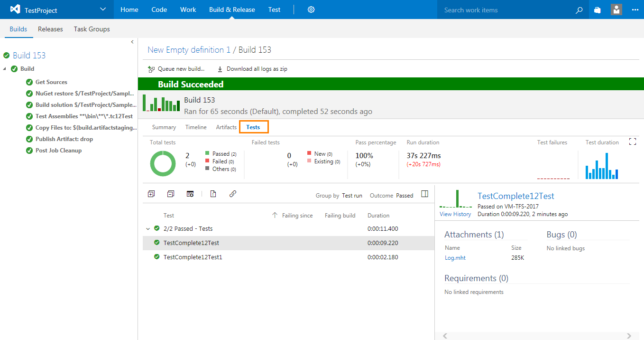Open the column options icon in test toolbar

point(190,194)
